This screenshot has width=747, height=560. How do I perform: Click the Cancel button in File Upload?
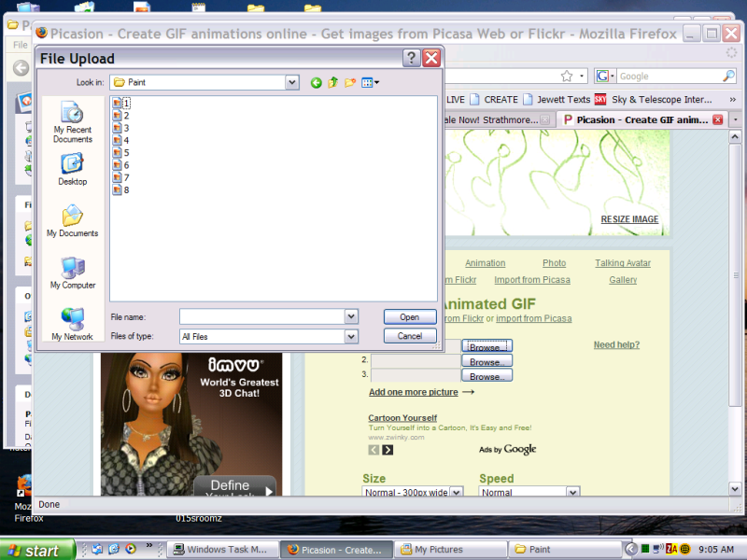click(410, 336)
